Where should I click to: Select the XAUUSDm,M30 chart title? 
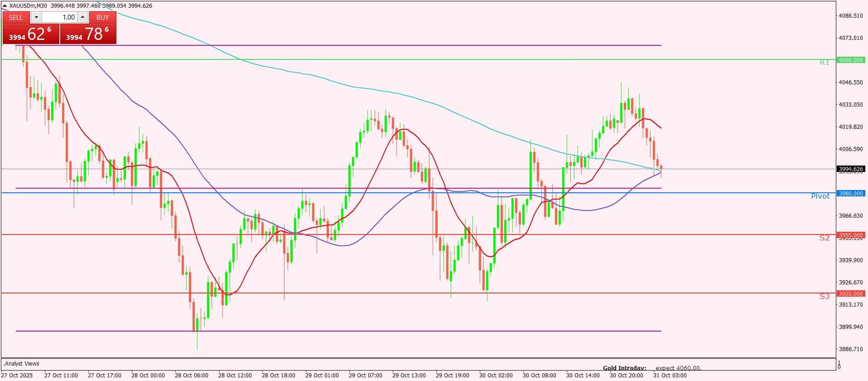(28, 6)
